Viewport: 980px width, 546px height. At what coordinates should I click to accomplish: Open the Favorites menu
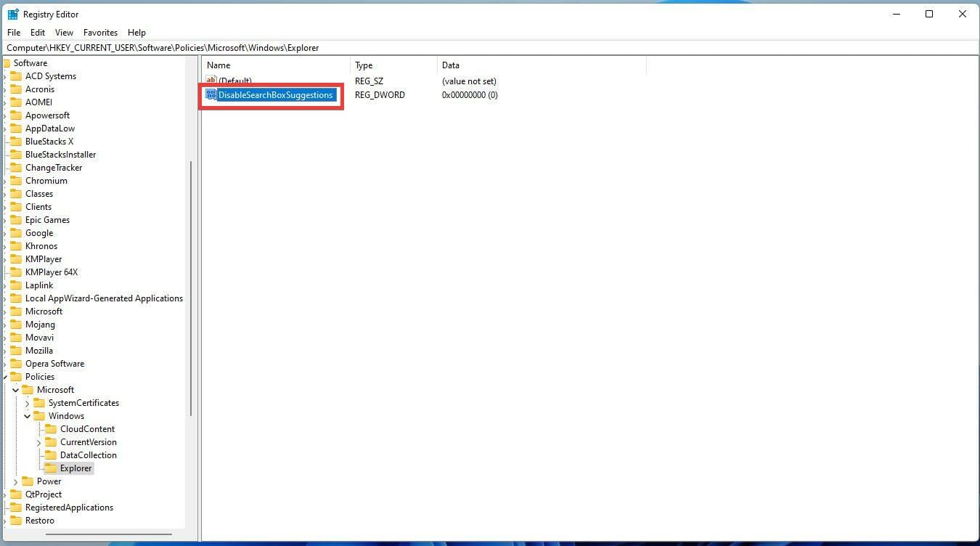click(100, 32)
